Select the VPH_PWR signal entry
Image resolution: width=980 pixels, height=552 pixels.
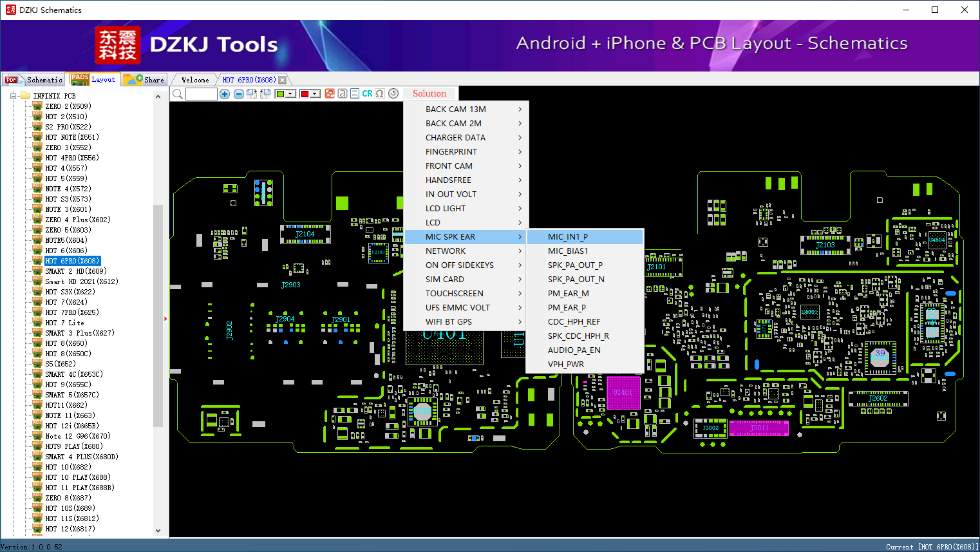(585, 365)
